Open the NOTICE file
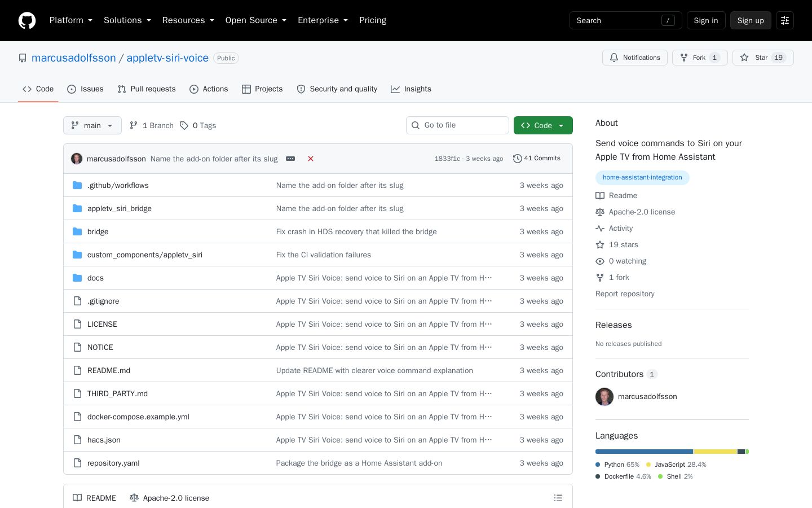812x508 pixels. [100, 347]
